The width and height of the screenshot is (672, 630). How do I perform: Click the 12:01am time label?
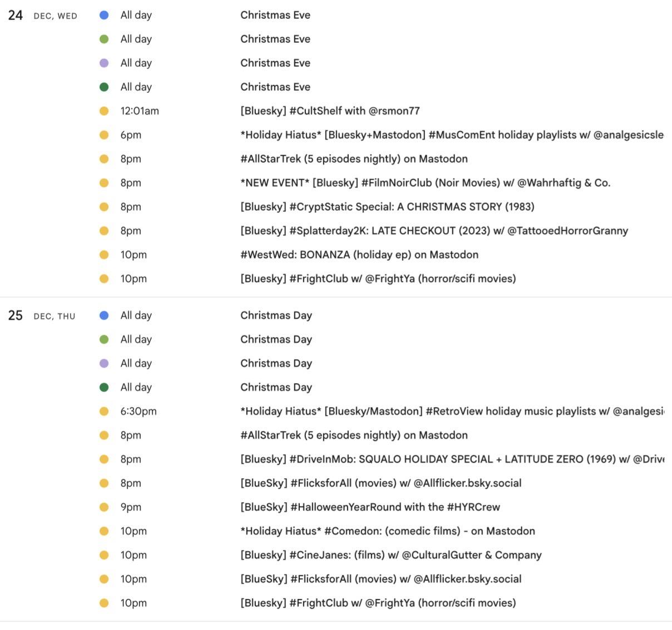pyautogui.click(x=140, y=111)
